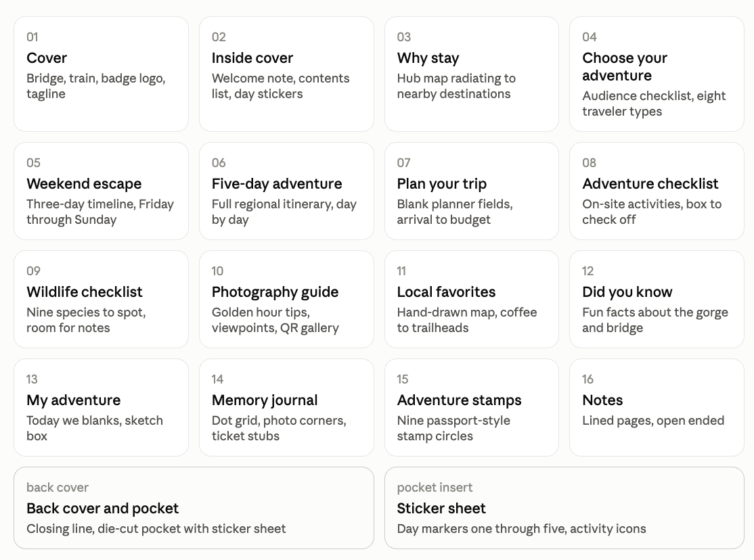This screenshot has width=754, height=560.
Task: Click the My adventure card
Action: coord(101,407)
